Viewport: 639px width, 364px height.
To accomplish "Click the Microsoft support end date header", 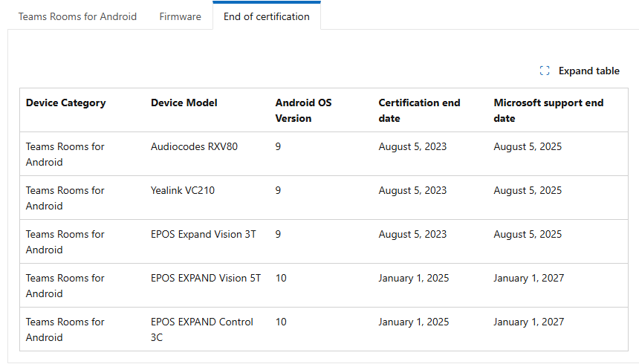I will (548, 111).
